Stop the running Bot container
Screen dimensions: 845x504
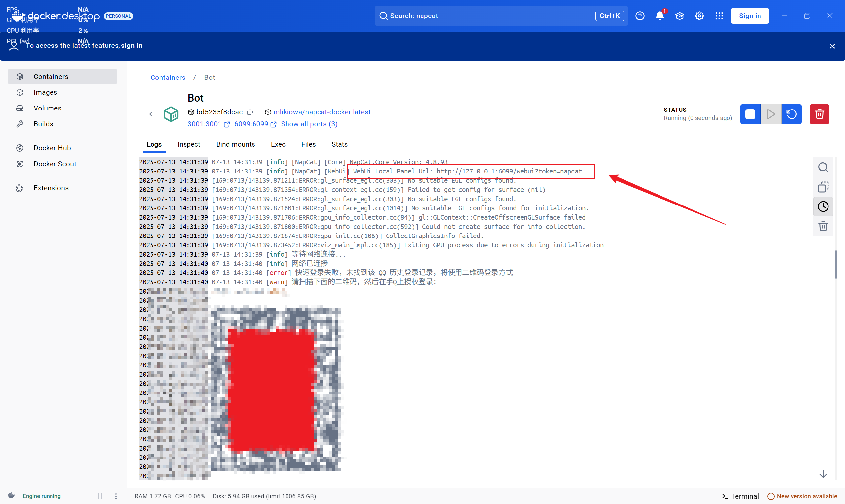[x=750, y=114]
